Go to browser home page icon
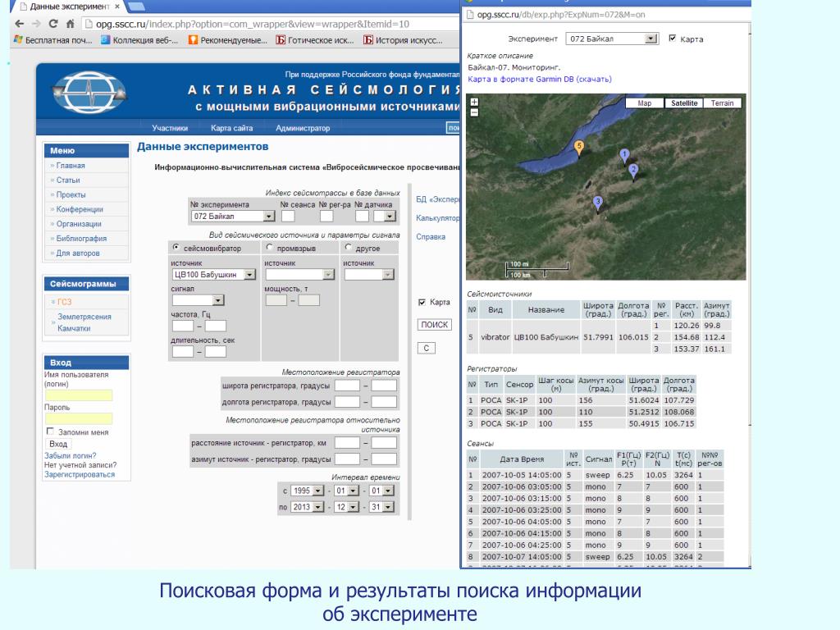Viewport: 840px width, 630px height. click(x=70, y=24)
